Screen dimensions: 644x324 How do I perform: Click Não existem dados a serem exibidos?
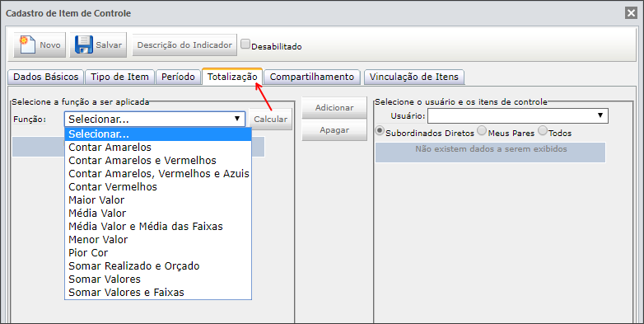(491, 149)
